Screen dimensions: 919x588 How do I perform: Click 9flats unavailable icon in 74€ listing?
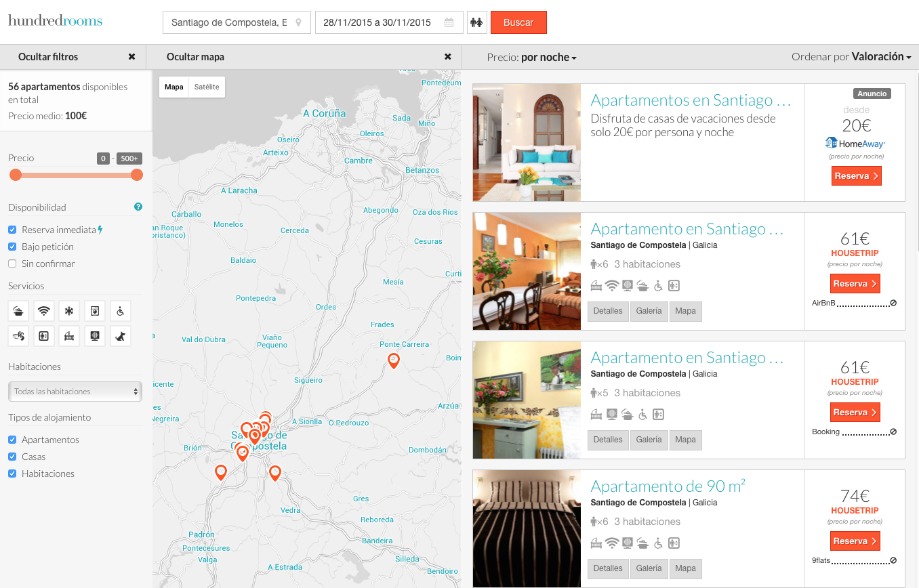click(893, 560)
